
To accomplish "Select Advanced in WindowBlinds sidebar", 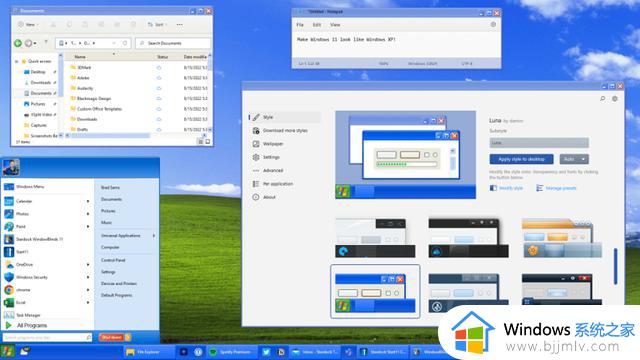I will point(285,170).
